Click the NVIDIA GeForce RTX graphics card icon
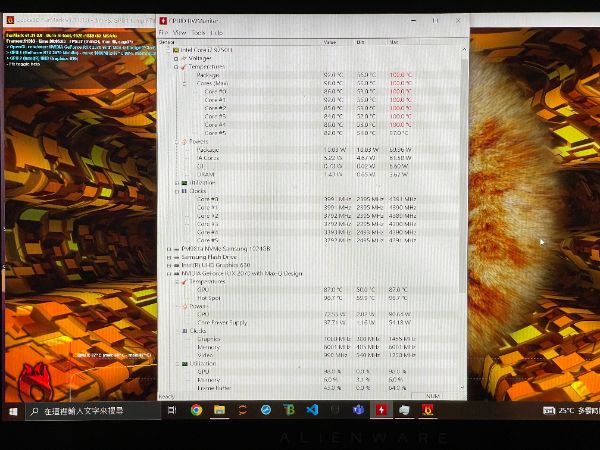The width and height of the screenshot is (600, 450). click(176, 274)
